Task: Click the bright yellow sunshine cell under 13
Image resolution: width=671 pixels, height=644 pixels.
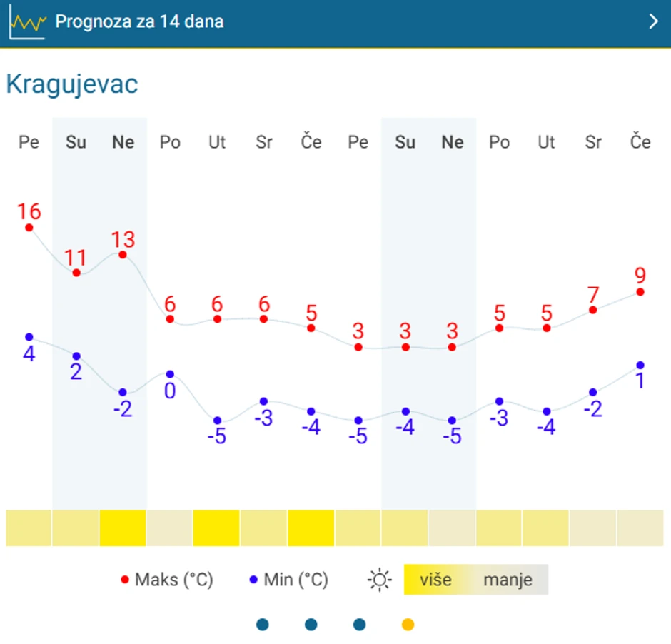Action: 123,528
